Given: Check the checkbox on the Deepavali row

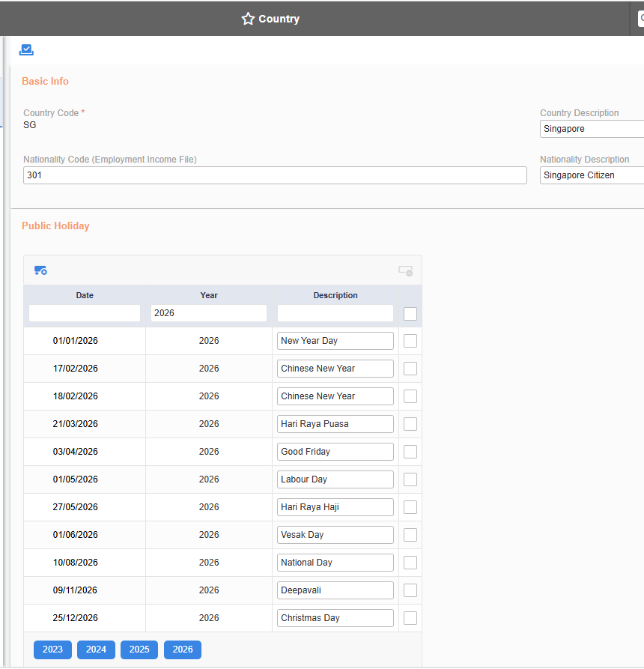Looking at the screenshot, I should pos(410,590).
